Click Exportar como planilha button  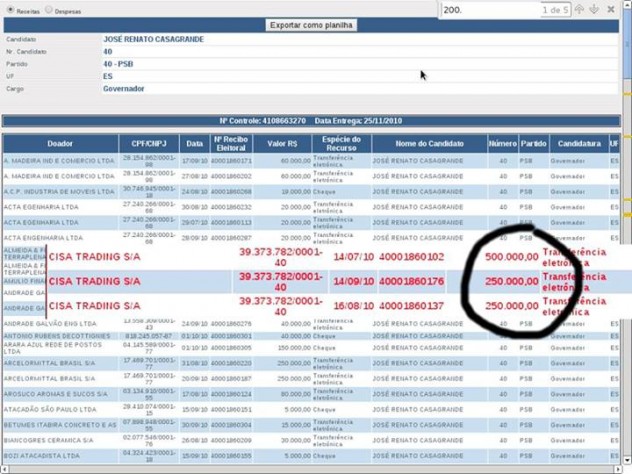[x=311, y=25]
